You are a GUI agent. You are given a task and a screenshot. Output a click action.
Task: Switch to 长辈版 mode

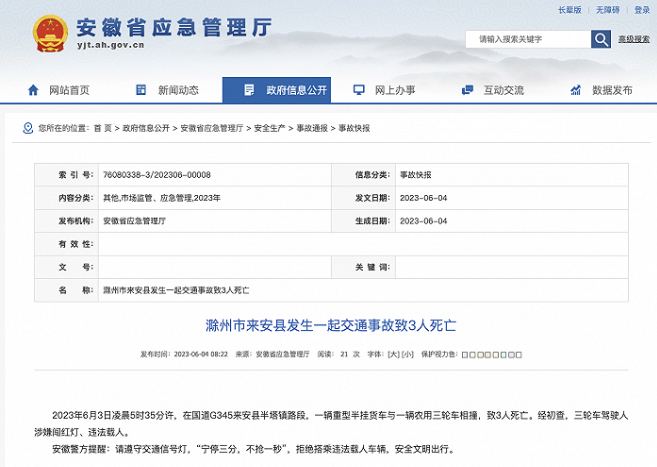[x=569, y=10]
